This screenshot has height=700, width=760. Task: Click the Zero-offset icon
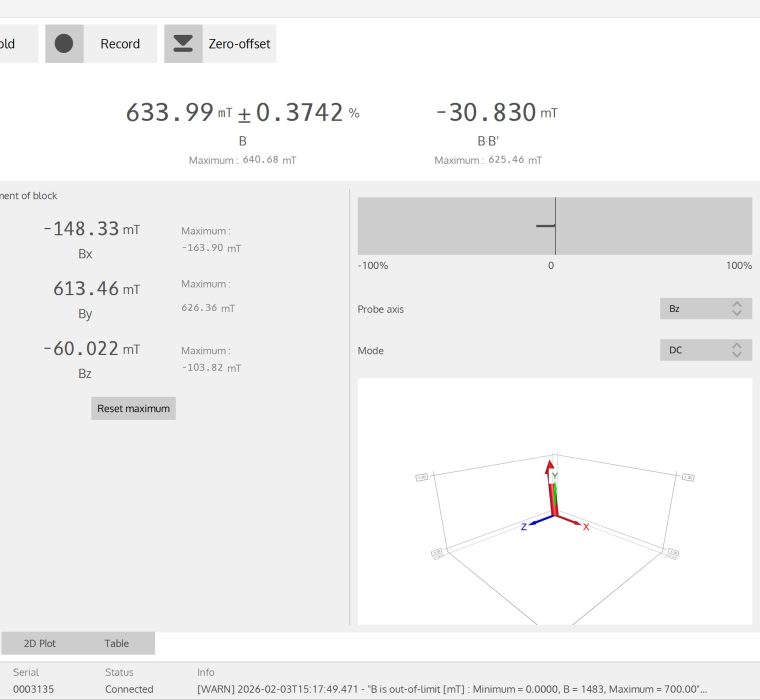[x=183, y=44]
